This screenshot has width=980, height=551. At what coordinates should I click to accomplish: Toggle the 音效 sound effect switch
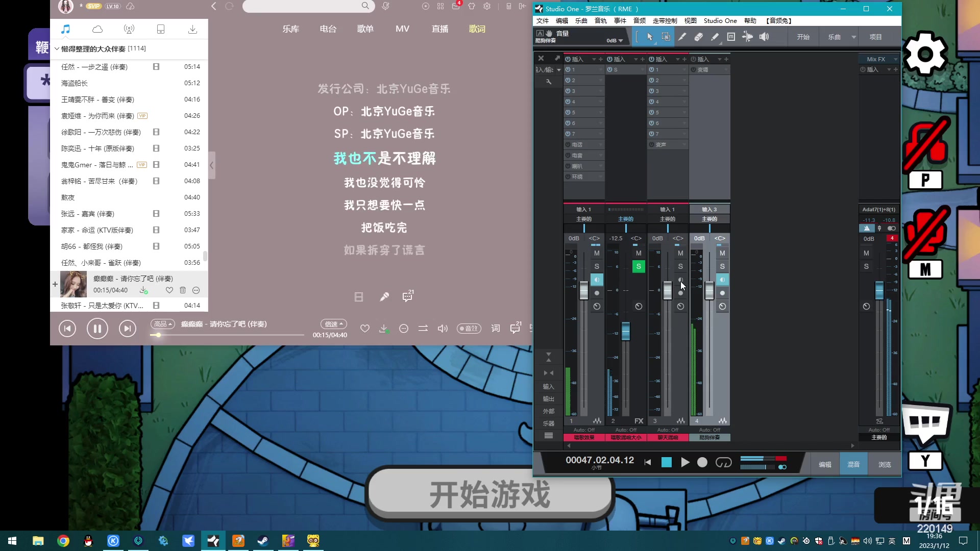point(469,329)
